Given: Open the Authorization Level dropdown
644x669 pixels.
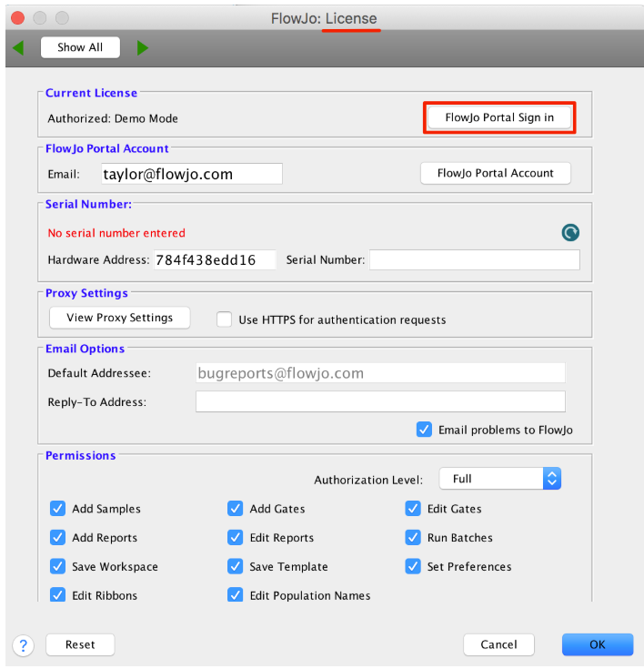Looking at the screenshot, I should (x=500, y=479).
